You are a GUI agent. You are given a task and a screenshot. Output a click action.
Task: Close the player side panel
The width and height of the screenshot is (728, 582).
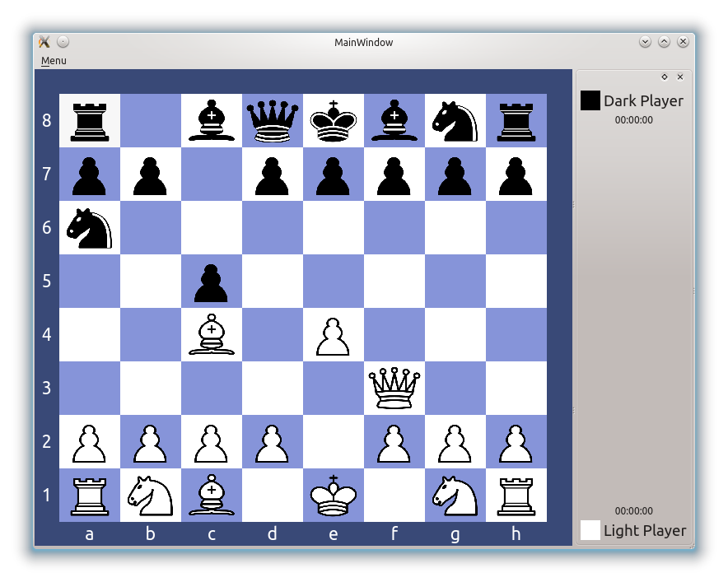click(680, 77)
